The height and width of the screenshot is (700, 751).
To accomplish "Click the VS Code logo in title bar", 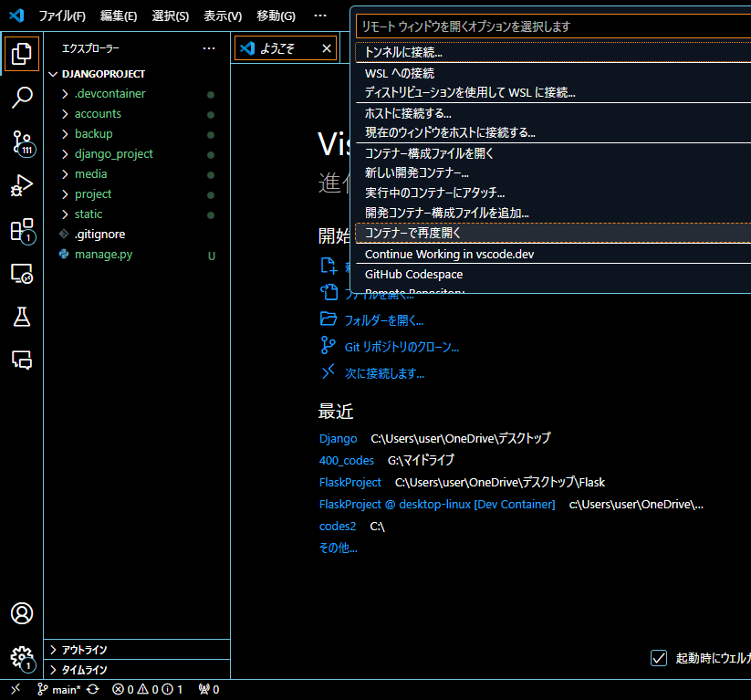I will pos(16,16).
